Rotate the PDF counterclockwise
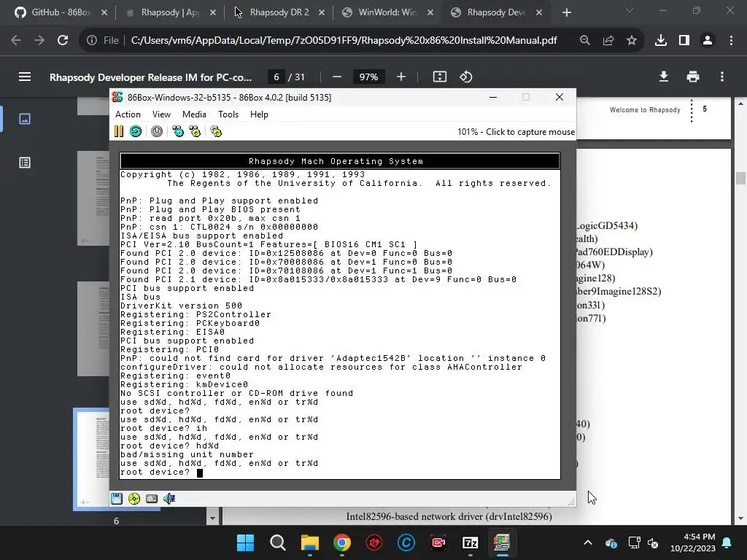This screenshot has height=560, width=747. [x=465, y=77]
